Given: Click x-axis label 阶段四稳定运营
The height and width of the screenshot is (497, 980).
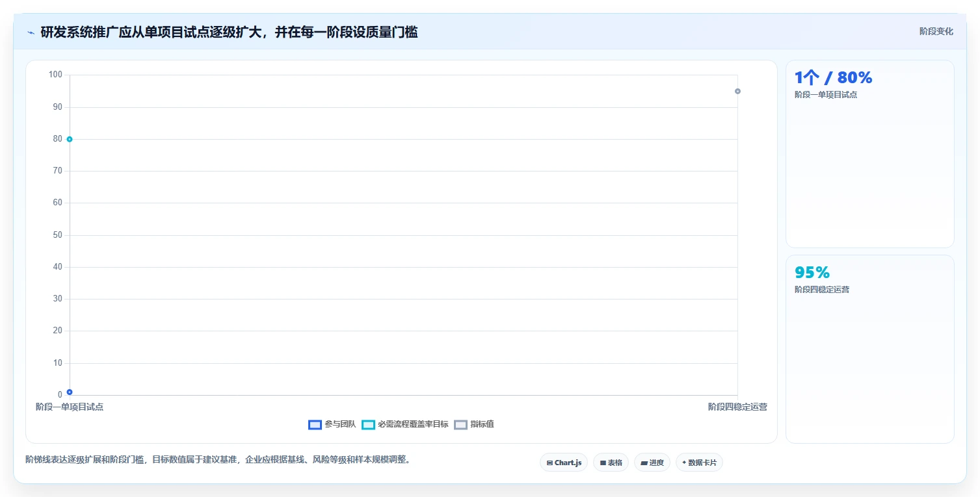Looking at the screenshot, I should [x=737, y=407].
